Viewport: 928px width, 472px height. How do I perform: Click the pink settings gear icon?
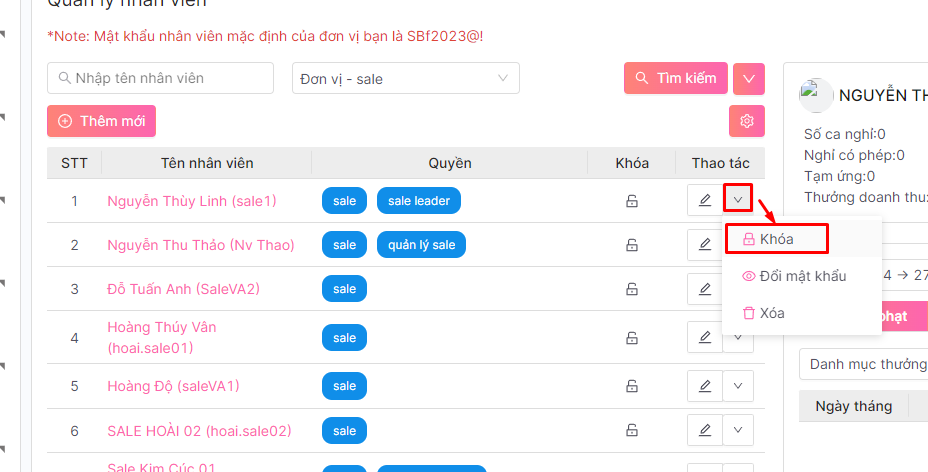tap(746, 121)
